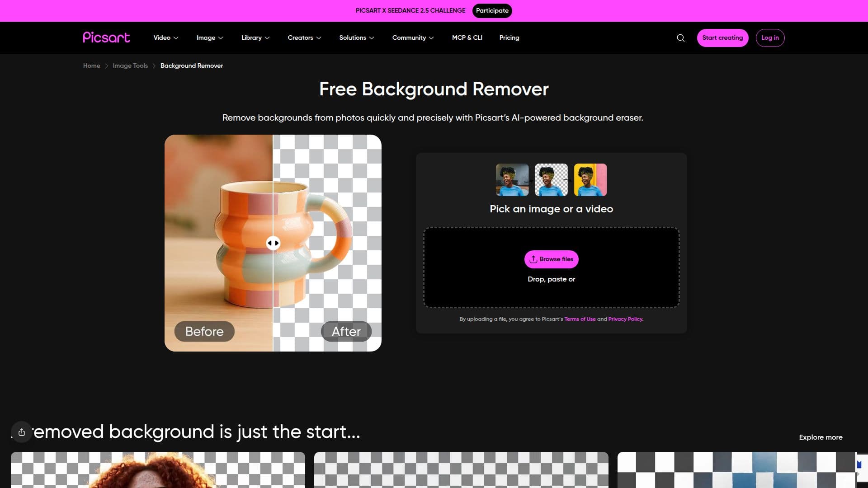The width and height of the screenshot is (868, 488).
Task: Click the before/after slider handle arrows
Action: (273, 243)
